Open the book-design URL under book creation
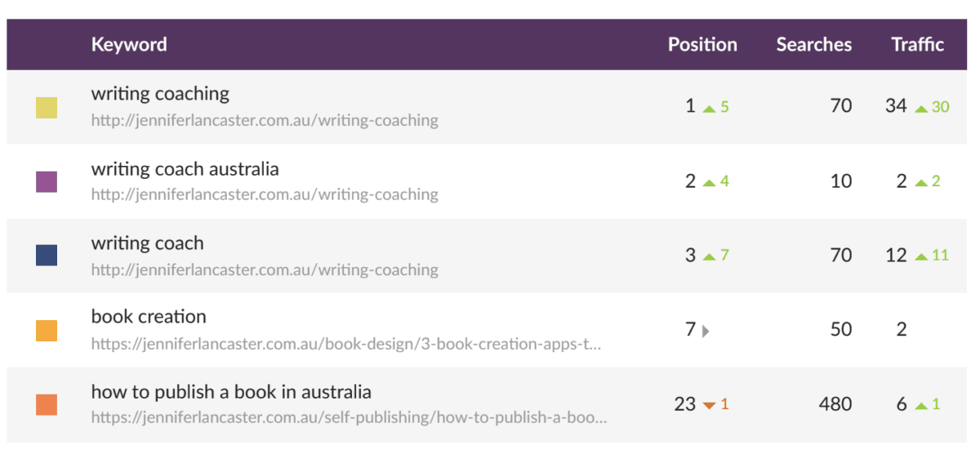The width and height of the screenshot is (980, 450). (x=346, y=344)
